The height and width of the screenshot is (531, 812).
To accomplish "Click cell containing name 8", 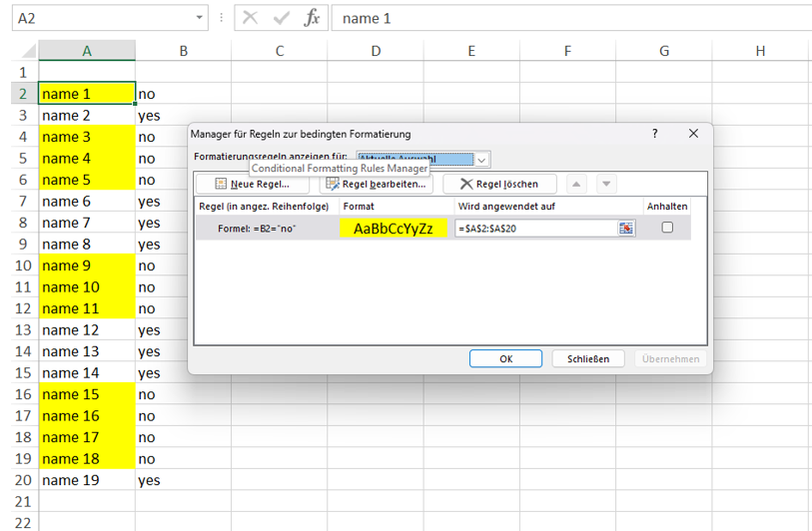I will point(87,245).
